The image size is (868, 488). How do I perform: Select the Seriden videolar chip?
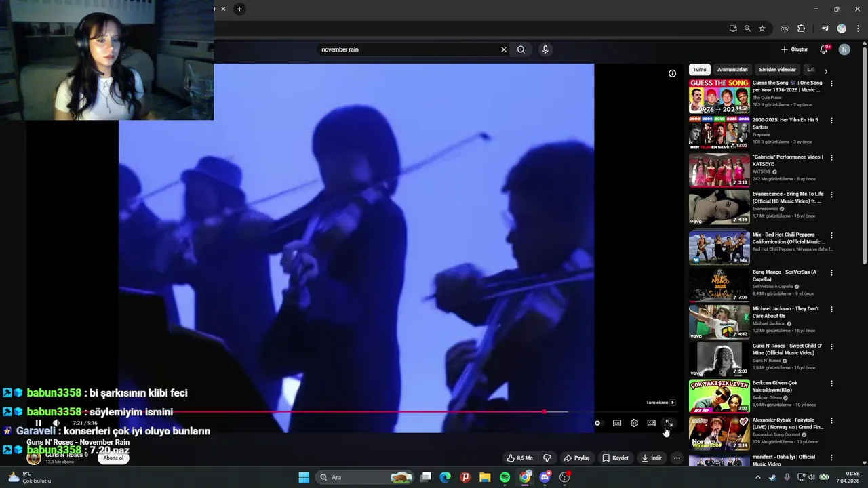(x=777, y=70)
